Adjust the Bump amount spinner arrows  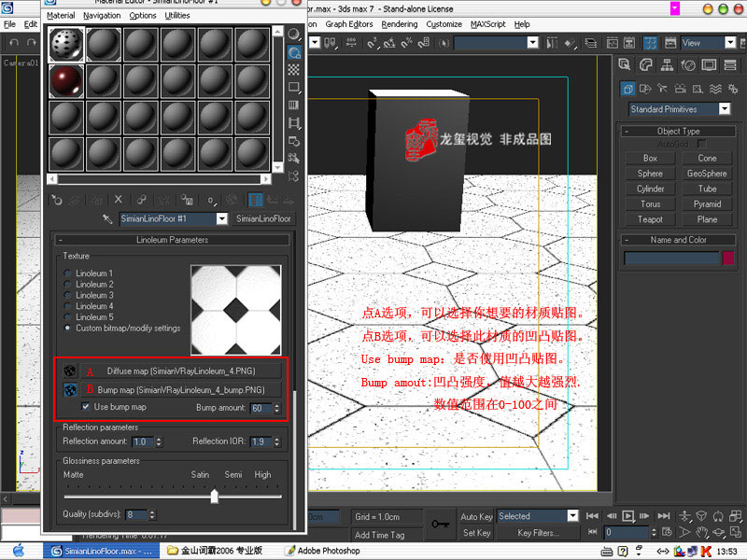point(277,408)
